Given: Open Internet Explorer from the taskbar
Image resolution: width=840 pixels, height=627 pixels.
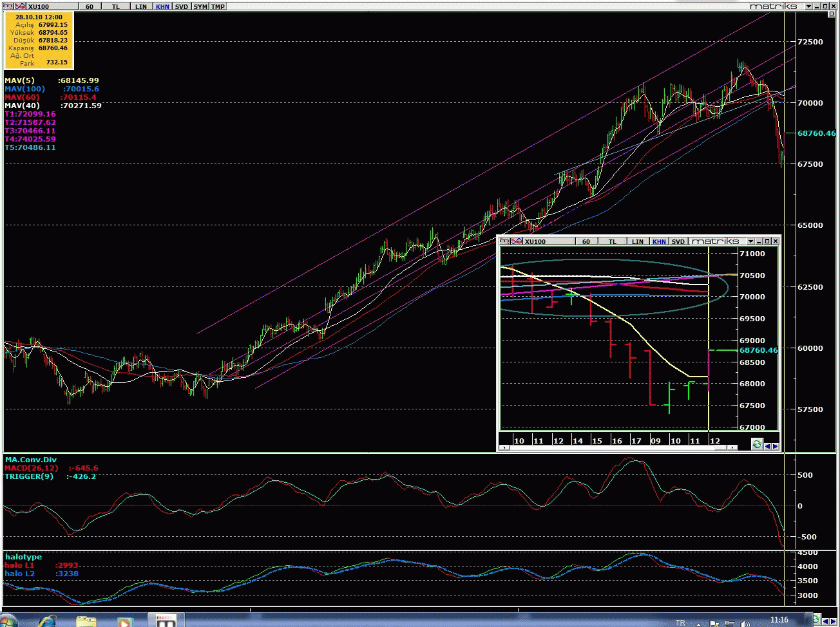Looking at the screenshot, I should coord(46,622).
